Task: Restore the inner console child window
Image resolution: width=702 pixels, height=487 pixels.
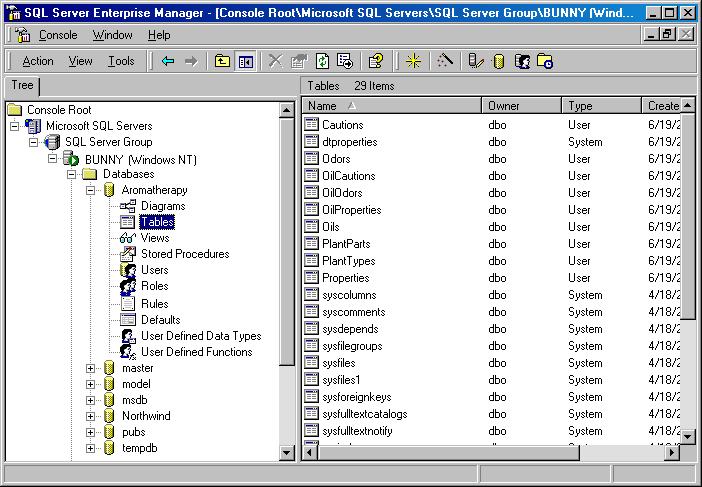Action: [x=668, y=34]
